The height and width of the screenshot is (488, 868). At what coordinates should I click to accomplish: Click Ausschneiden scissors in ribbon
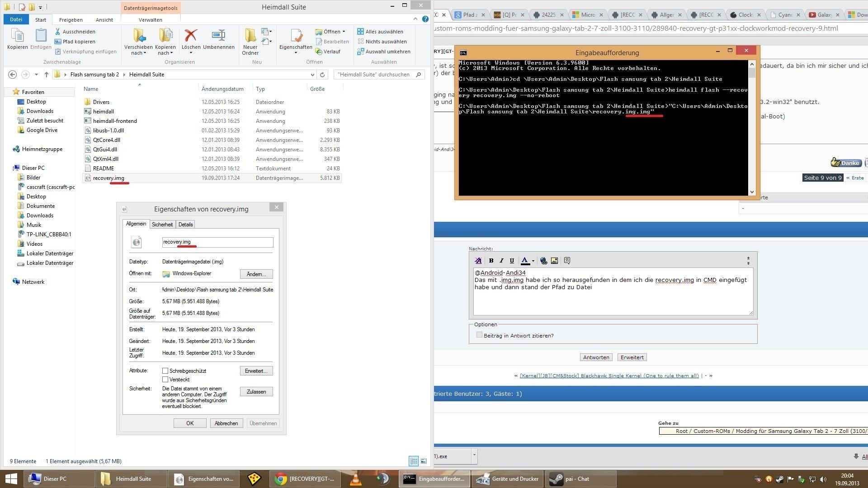pyautogui.click(x=75, y=32)
